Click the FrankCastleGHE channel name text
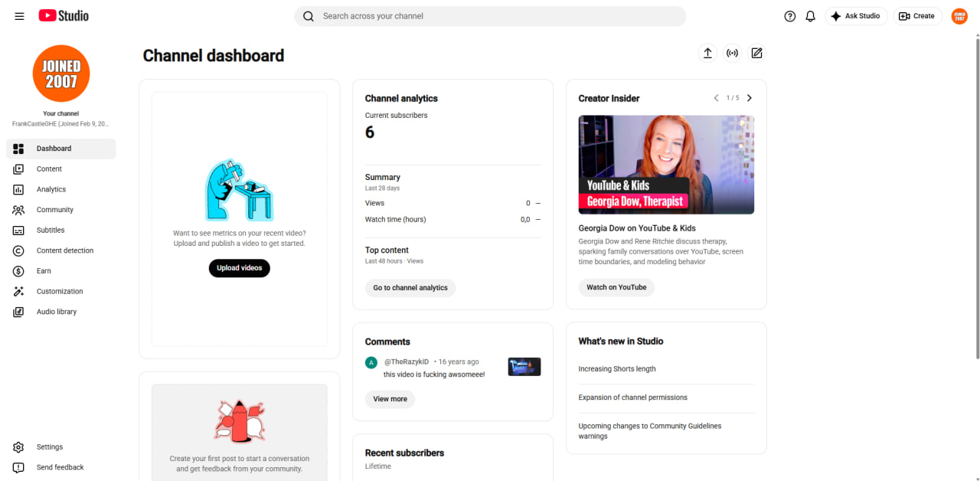The width and height of the screenshot is (980, 481). pos(60,124)
